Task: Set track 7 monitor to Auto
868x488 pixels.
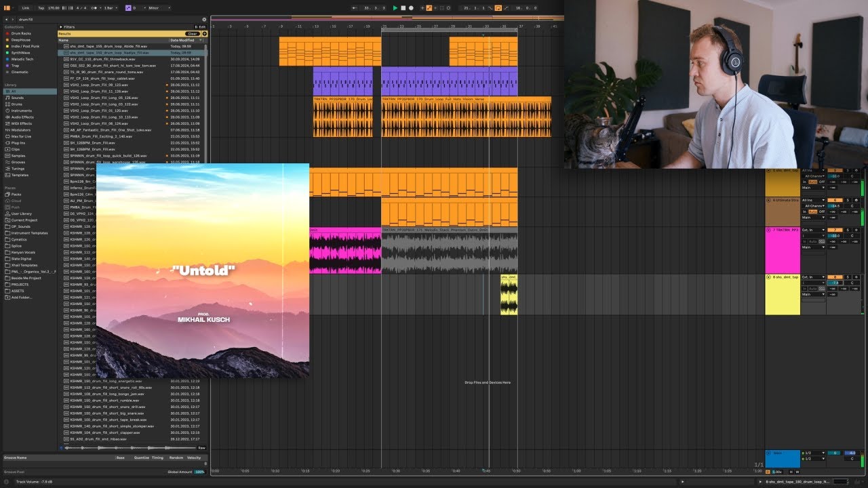Action: point(812,241)
